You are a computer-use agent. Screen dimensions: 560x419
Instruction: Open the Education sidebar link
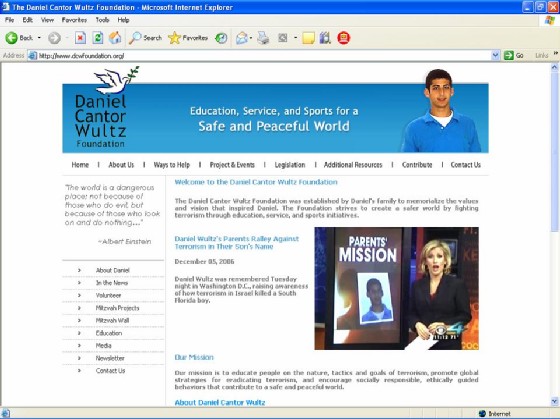109,333
